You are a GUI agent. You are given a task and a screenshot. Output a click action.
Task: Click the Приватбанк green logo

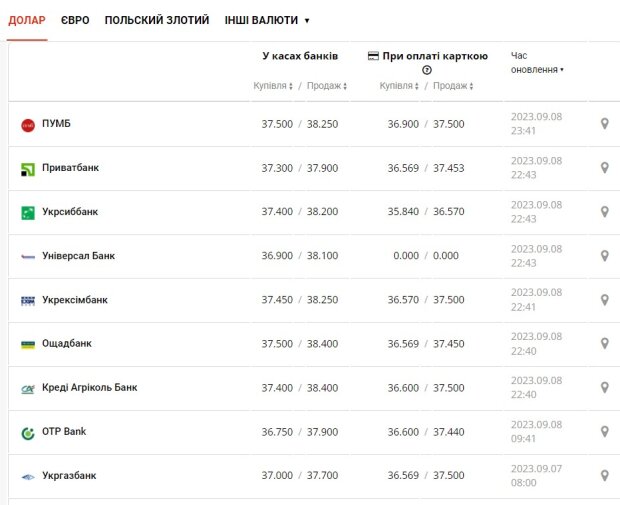pos(28,170)
